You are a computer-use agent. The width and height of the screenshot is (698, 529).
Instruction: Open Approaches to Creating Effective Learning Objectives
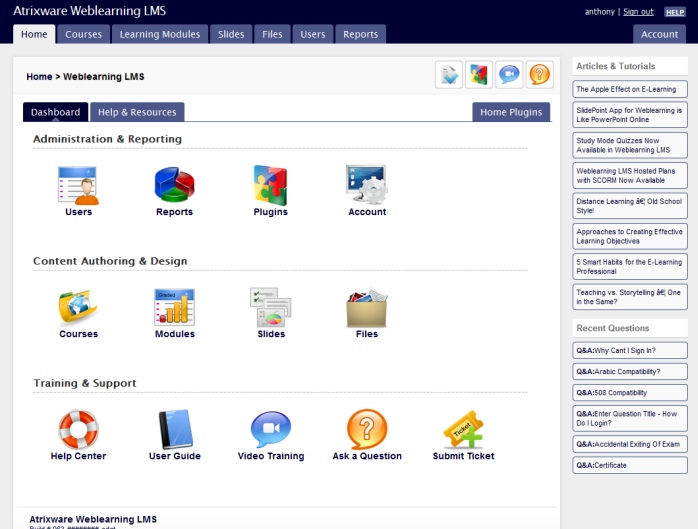coord(630,236)
